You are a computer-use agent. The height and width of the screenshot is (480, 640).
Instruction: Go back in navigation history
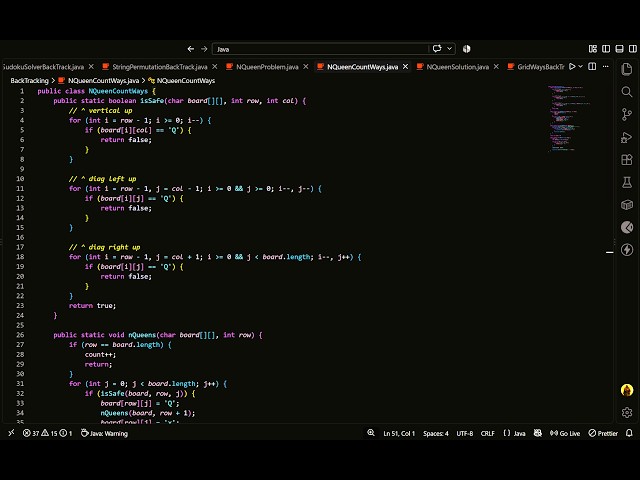[x=191, y=49]
